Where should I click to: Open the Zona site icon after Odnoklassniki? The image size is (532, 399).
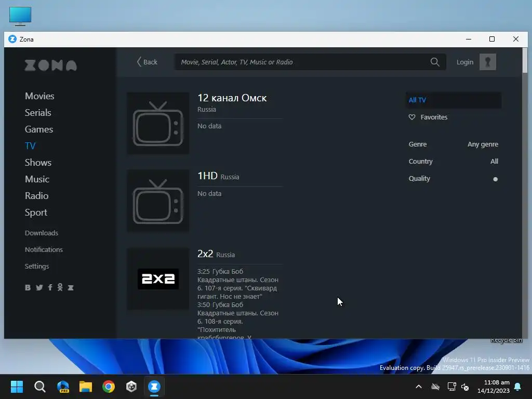tap(71, 288)
